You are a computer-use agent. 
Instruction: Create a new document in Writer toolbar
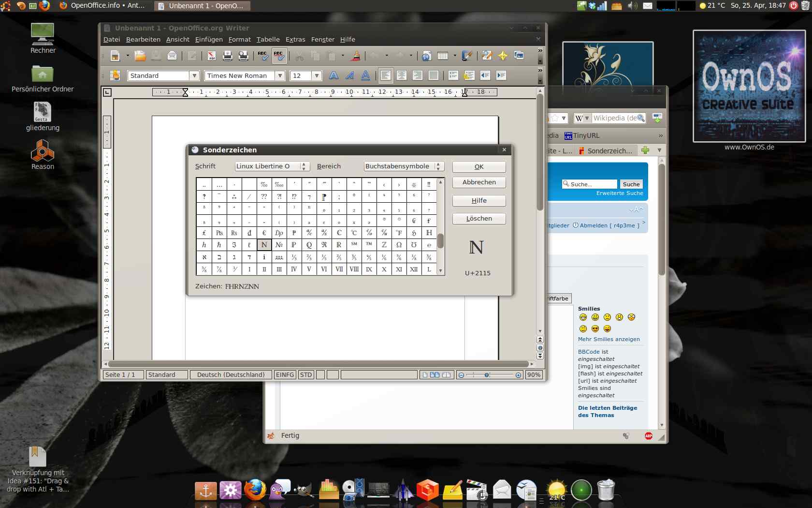(x=115, y=56)
